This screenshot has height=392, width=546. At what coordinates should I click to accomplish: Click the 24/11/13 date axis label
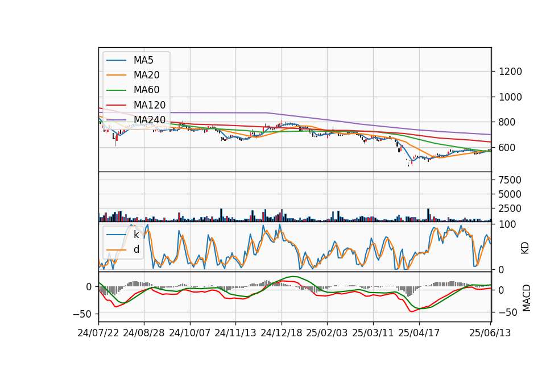tap(235, 333)
